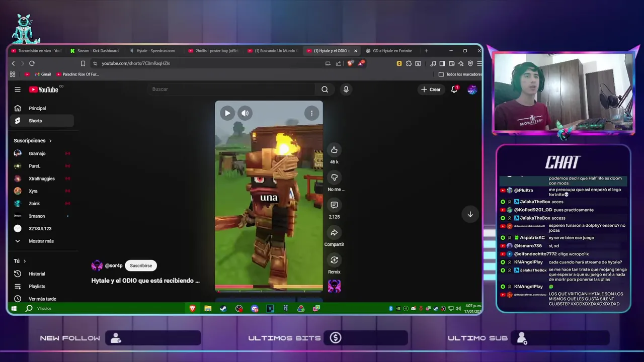Open File Explorer from the taskbar
The width and height of the screenshot is (644, 362).
pyautogui.click(x=208, y=308)
